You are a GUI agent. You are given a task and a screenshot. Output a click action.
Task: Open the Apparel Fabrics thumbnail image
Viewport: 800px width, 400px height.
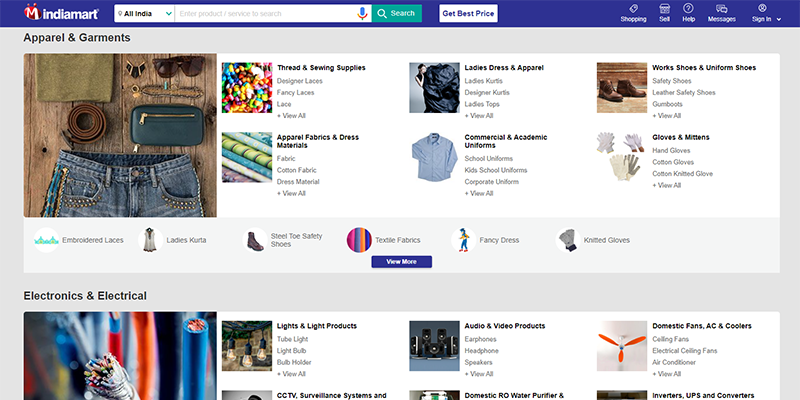(247, 157)
